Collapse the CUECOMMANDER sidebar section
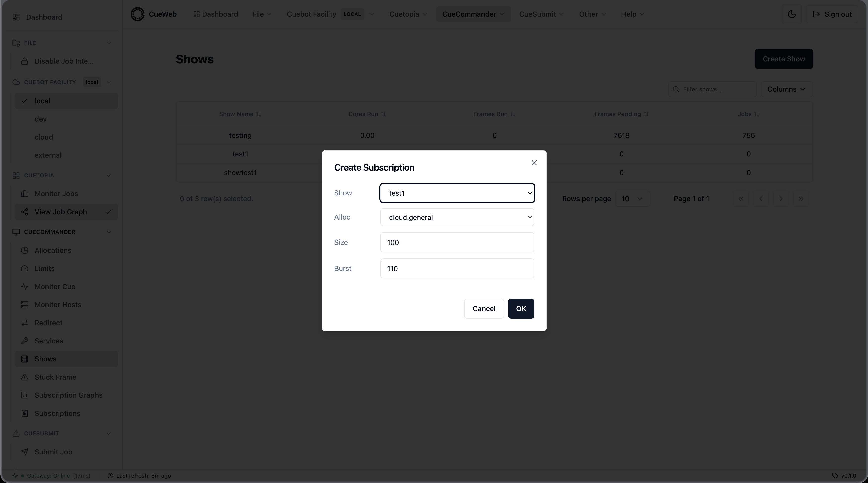Viewport: 868px width, 483px height. [x=109, y=232]
